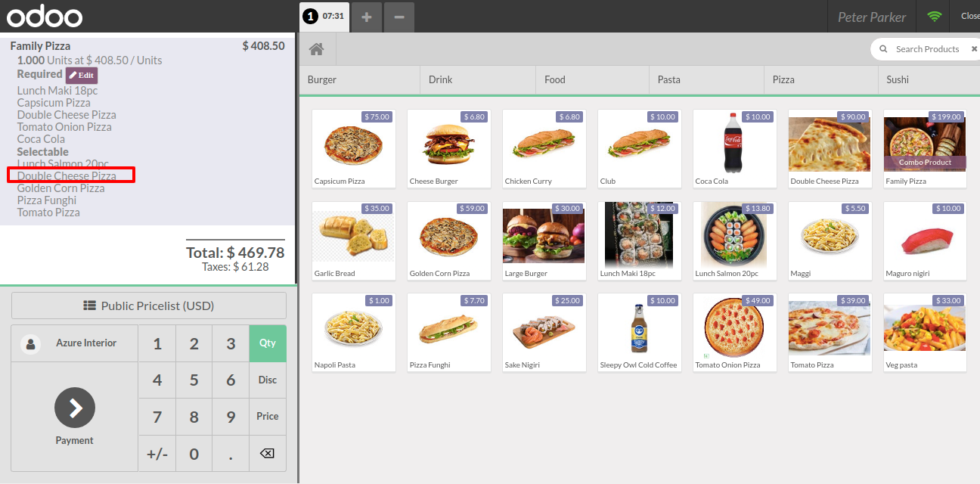Edit the Family Pizza combo items
This screenshot has height=484, width=980.
pos(82,76)
